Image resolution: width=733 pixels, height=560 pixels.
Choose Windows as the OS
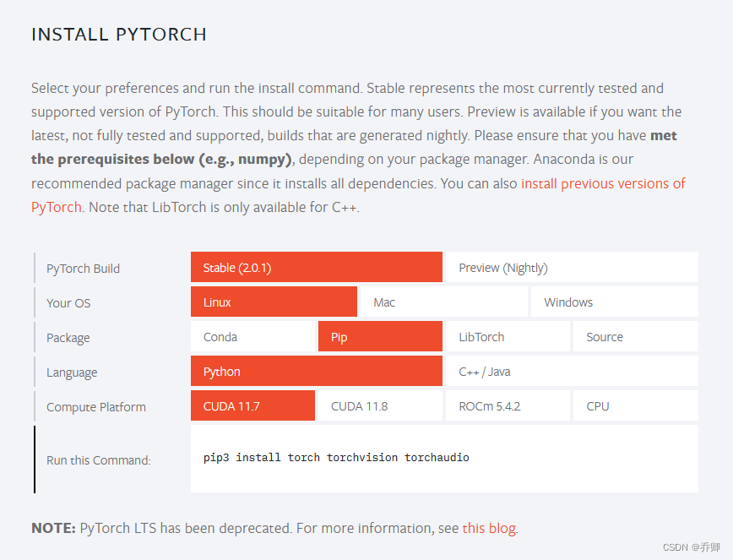pos(615,302)
